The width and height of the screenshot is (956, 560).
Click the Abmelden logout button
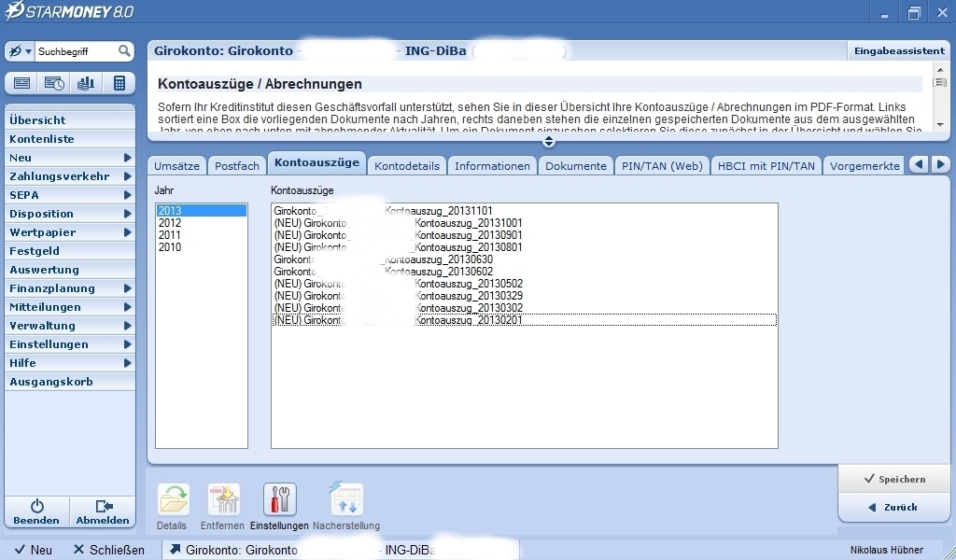(103, 511)
